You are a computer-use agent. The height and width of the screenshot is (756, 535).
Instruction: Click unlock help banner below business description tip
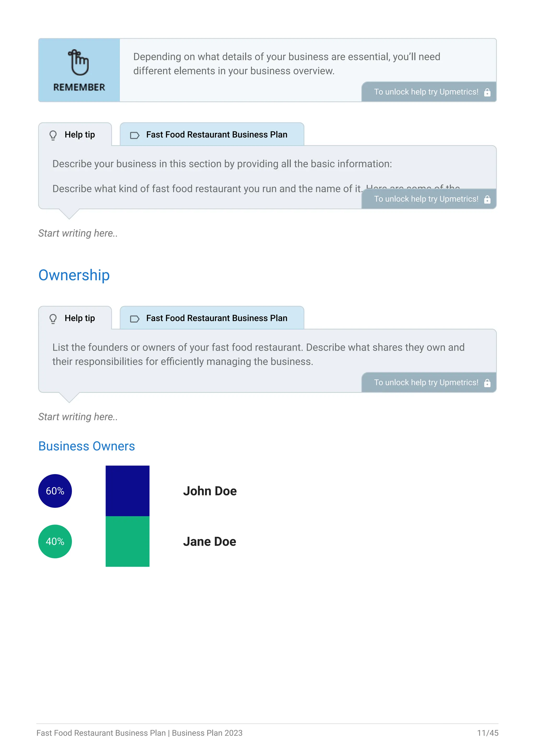click(429, 199)
